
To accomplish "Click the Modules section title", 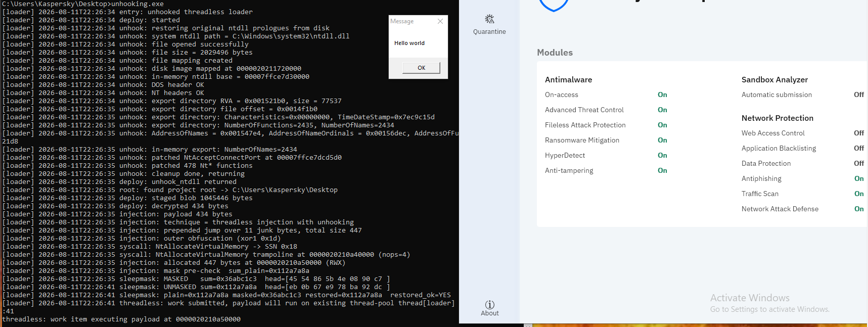I will pos(555,53).
